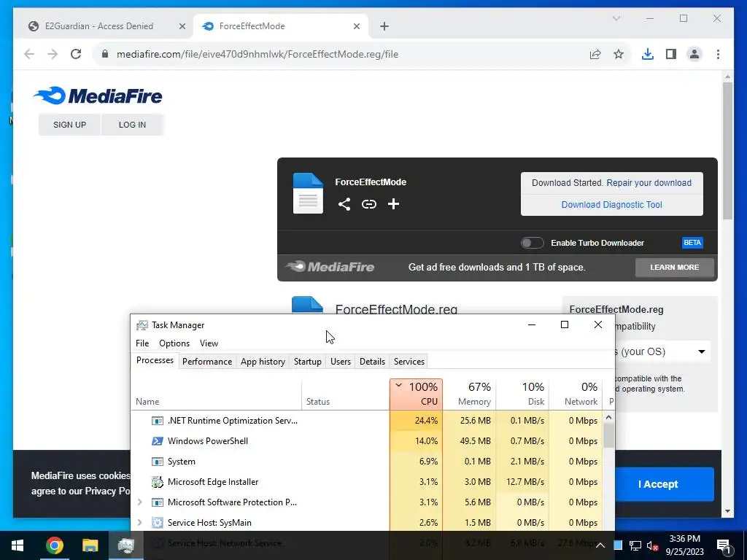This screenshot has width=747, height=560.
Task: Click the plus icon under ForceEffectMode
Action: point(393,204)
